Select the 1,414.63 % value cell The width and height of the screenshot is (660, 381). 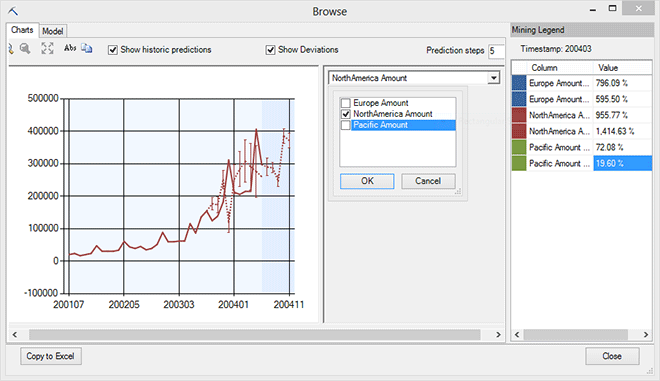pos(622,131)
